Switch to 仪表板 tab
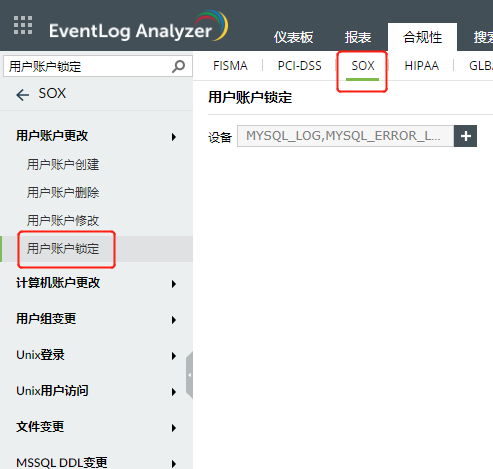Image resolution: width=493 pixels, height=469 pixels. [x=293, y=37]
